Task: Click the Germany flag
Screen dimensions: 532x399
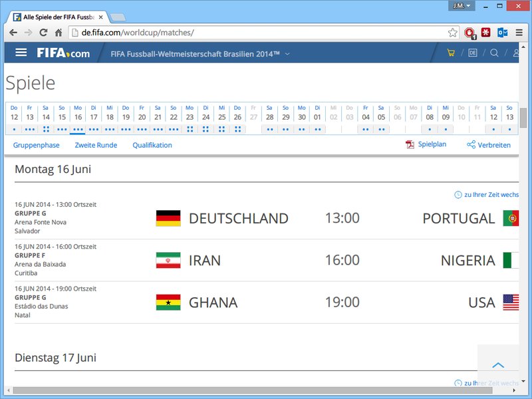Action: (168, 218)
